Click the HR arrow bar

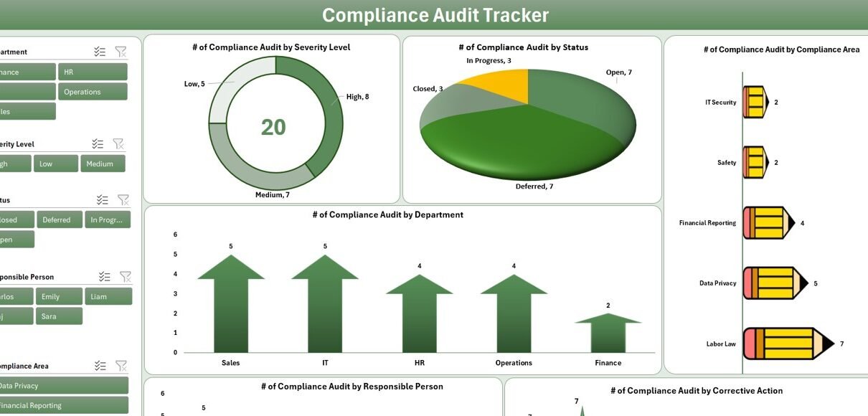[420, 313]
